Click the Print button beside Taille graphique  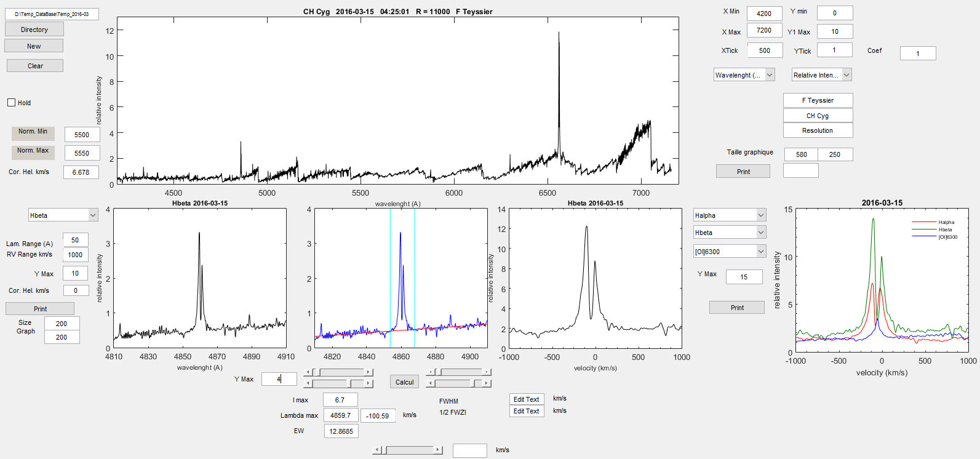tap(743, 172)
